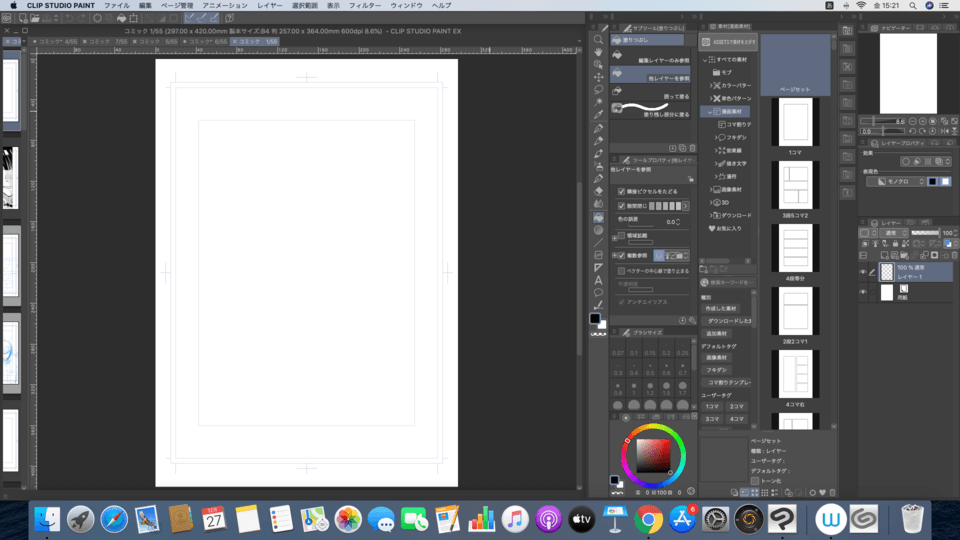The image size is (960, 540).
Task: Hide レイヤー1 using its eye icon
Action: click(x=863, y=272)
